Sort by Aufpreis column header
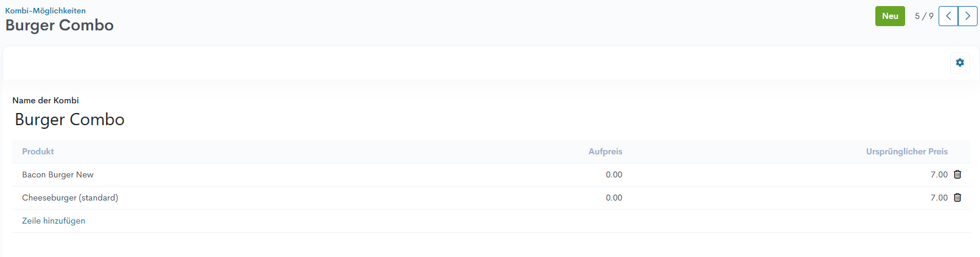 click(x=605, y=151)
